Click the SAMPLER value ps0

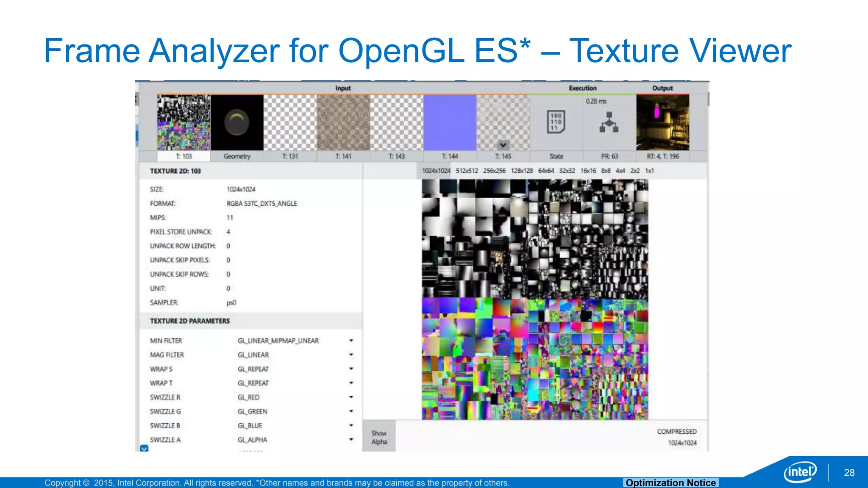pyautogui.click(x=231, y=302)
